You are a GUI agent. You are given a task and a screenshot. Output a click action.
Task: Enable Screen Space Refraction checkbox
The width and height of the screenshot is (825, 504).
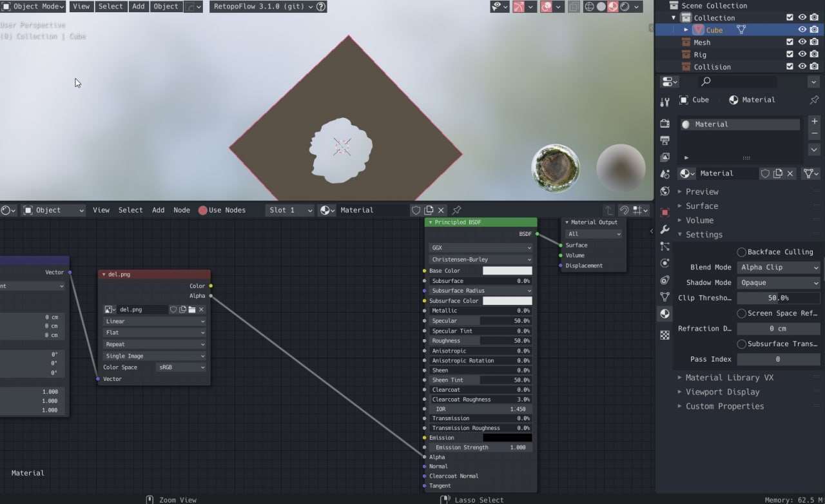[x=741, y=313]
